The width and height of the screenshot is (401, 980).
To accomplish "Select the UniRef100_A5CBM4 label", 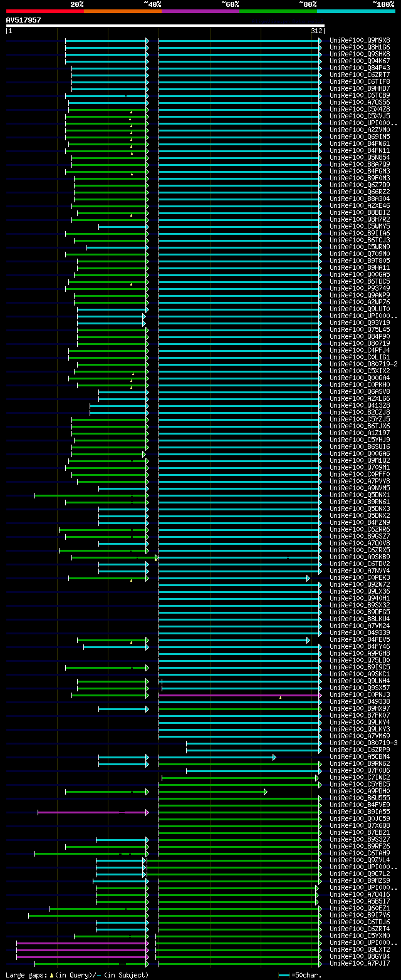I will tap(360, 756).
